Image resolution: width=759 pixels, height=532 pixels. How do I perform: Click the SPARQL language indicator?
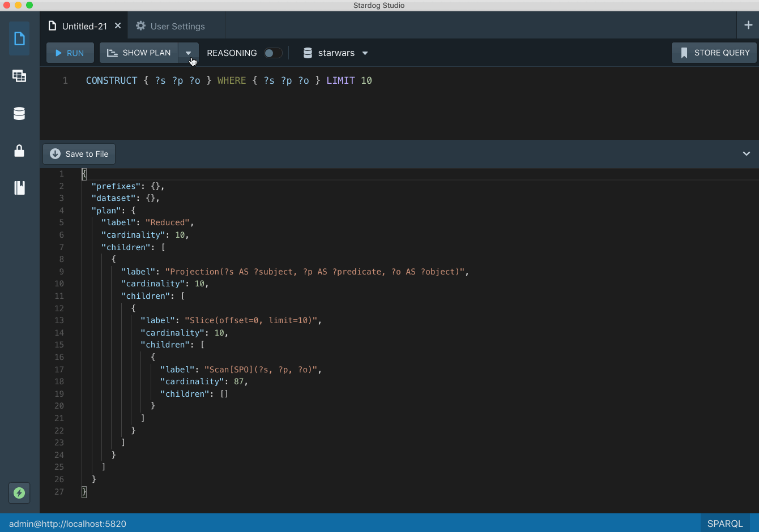724,524
